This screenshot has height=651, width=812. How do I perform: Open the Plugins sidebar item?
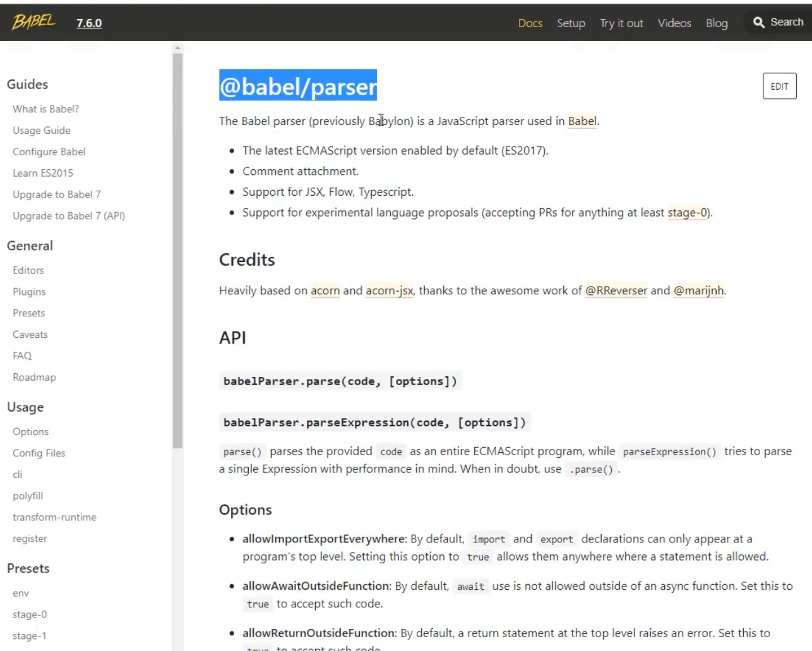[x=29, y=292]
